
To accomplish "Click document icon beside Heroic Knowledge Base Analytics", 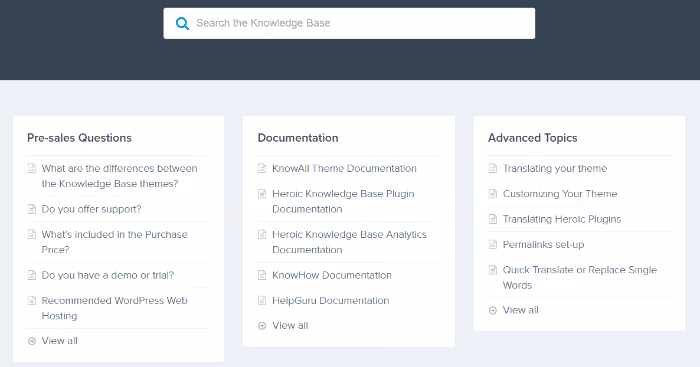I will click(262, 234).
